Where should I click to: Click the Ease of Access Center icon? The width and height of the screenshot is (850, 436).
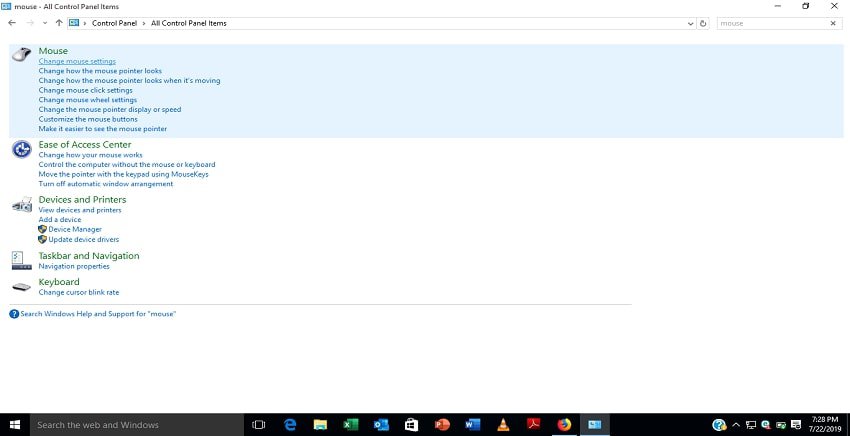22,149
